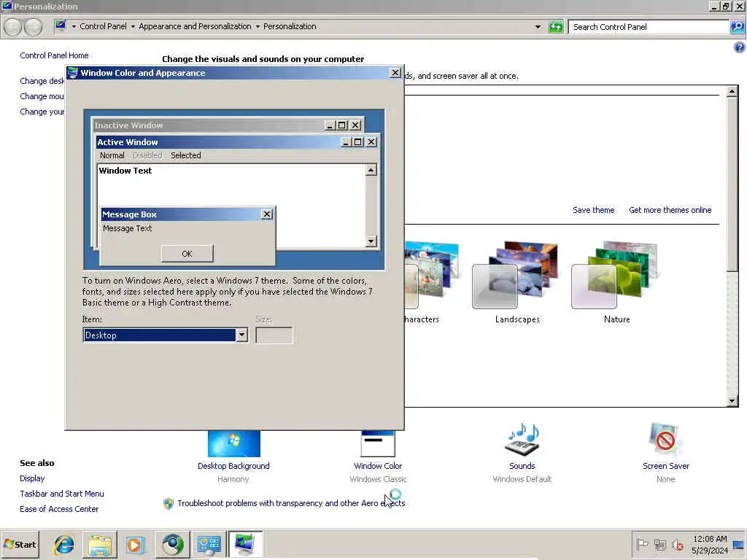Expand the Control Panel breadcrumb arrow
This screenshot has width=747, height=560.
133,27
